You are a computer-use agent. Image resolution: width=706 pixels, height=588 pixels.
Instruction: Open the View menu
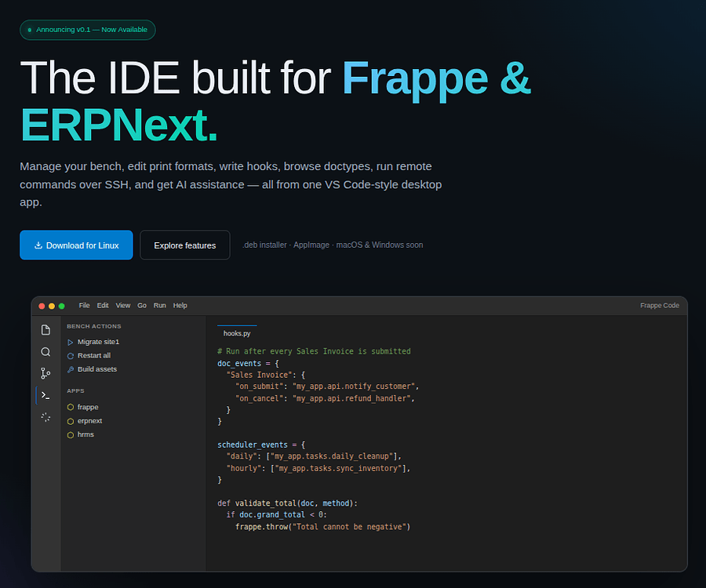[x=123, y=306]
